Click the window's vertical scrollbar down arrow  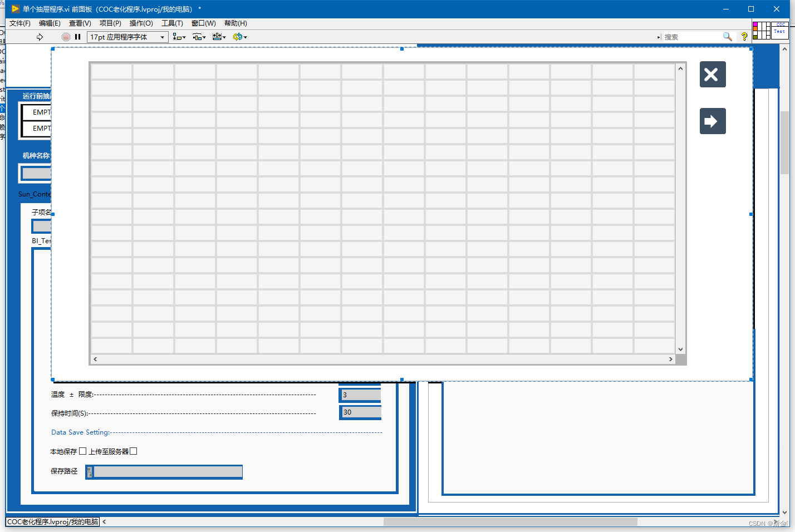tap(784, 512)
